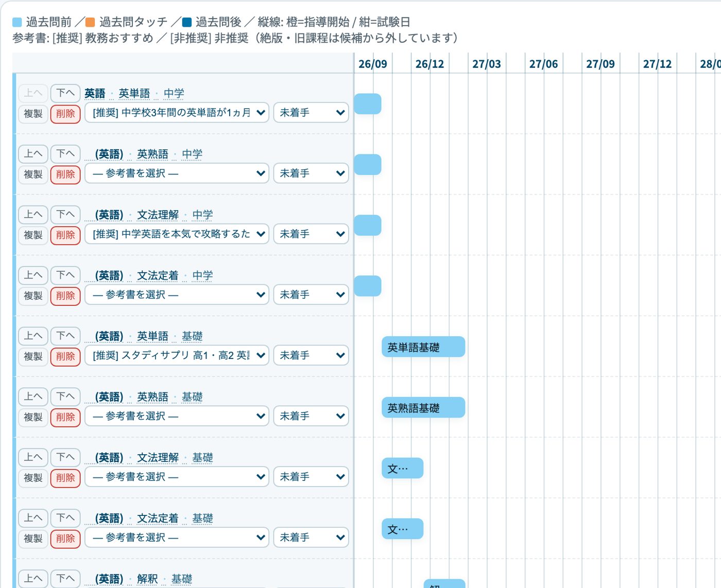Screen dimensions: 721x588
Task: Move the 文法理解 中学 row down
Action: [65, 215]
